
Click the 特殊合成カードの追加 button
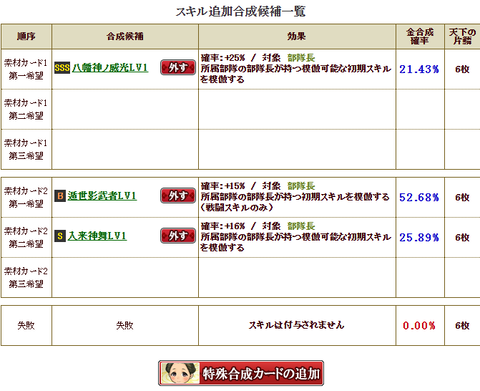[241, 373]
